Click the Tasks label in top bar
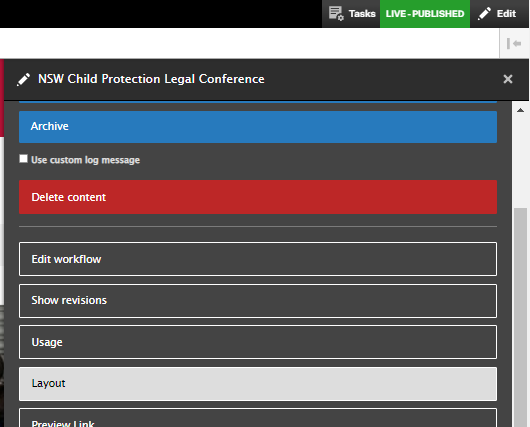530x427 pixels. click(362, 14)
